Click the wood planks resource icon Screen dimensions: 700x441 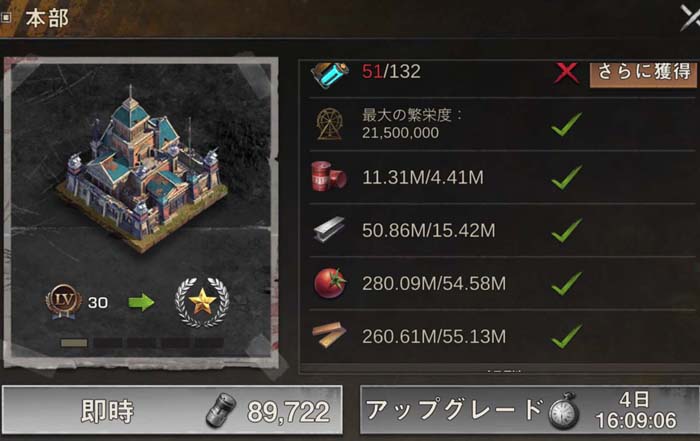coord(329,335)
